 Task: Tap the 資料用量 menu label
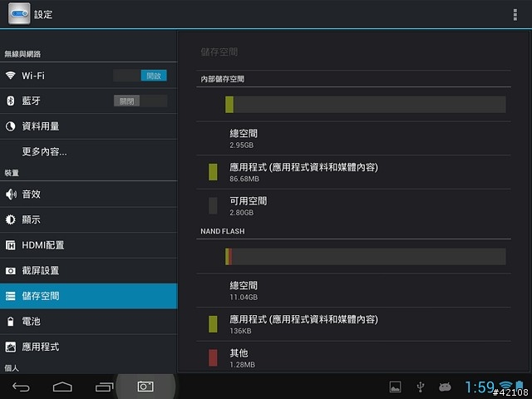41,126
